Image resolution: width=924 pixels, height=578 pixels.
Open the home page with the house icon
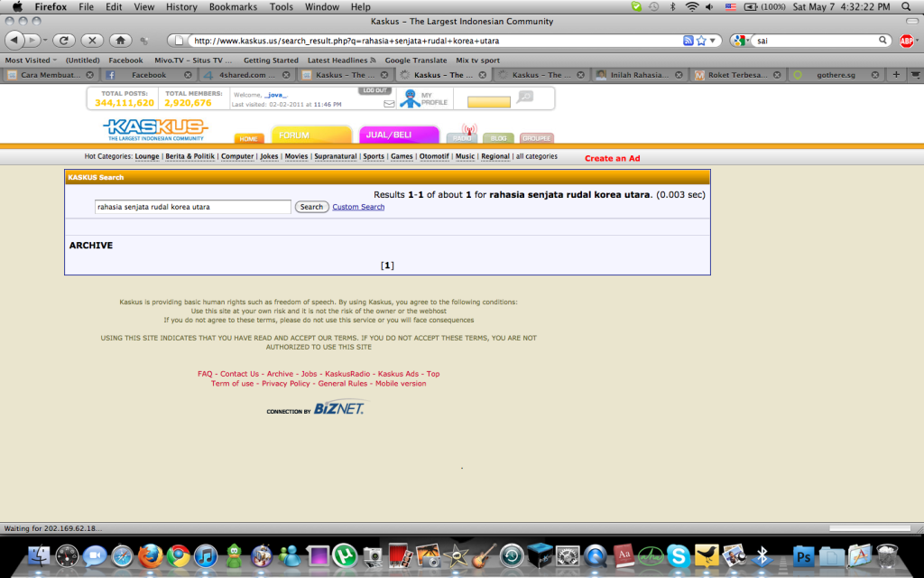click(120, 40)
